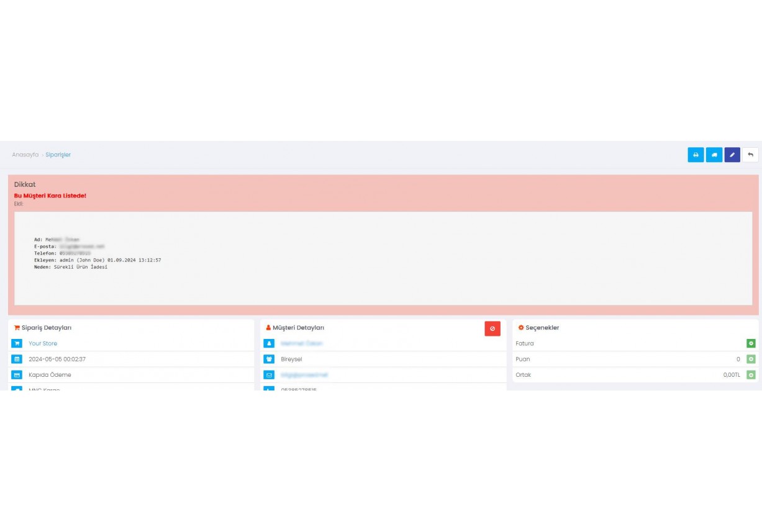Click the store icon beside Your Store

(16, 343)
